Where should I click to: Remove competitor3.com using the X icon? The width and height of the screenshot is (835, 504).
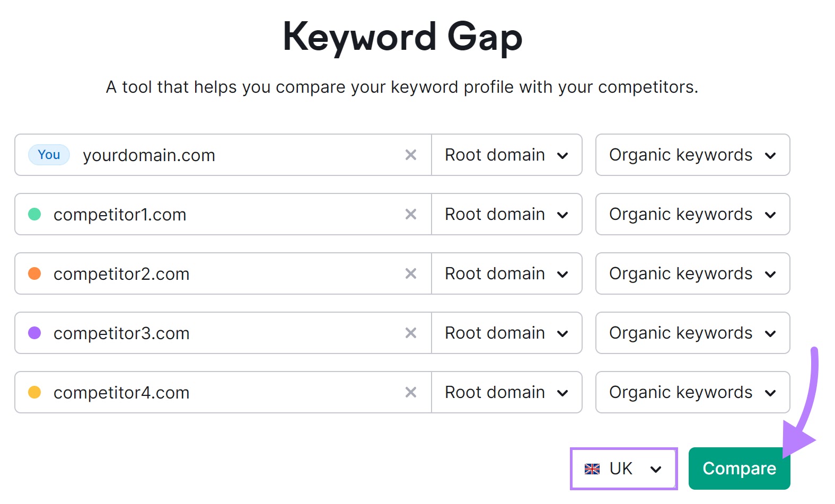pos(411,333)
